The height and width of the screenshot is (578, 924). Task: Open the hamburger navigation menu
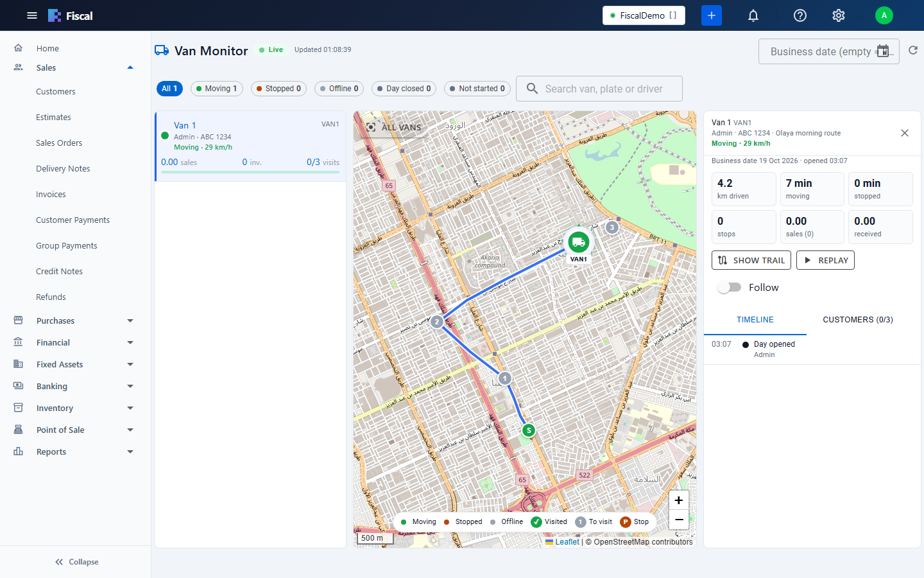[32, 15]
